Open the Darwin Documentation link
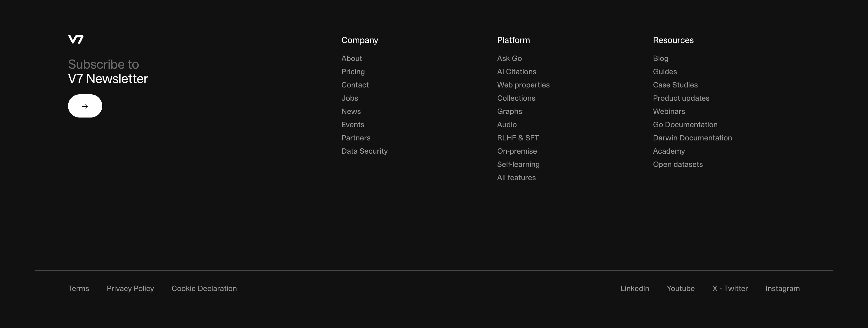 [692, 138]
